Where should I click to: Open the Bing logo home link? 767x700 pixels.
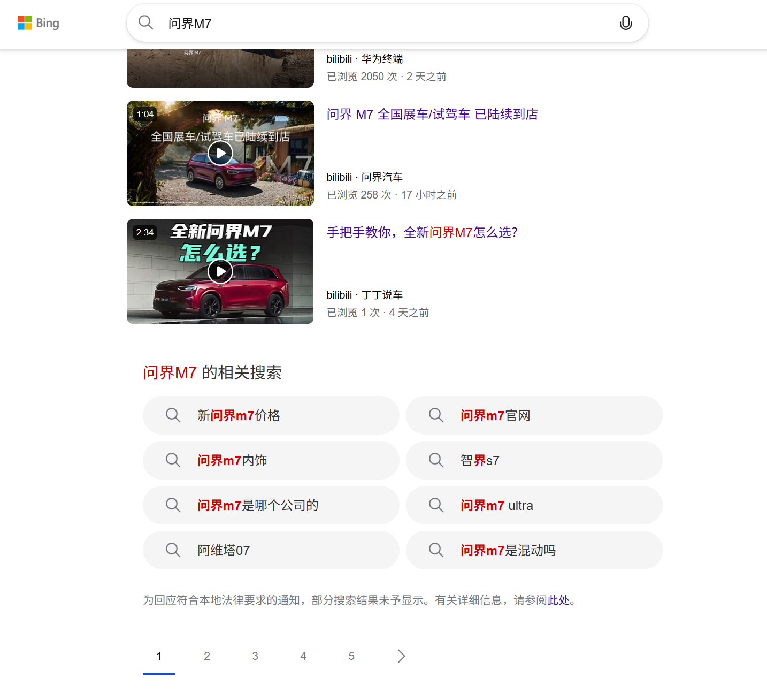tap(39, 23)
